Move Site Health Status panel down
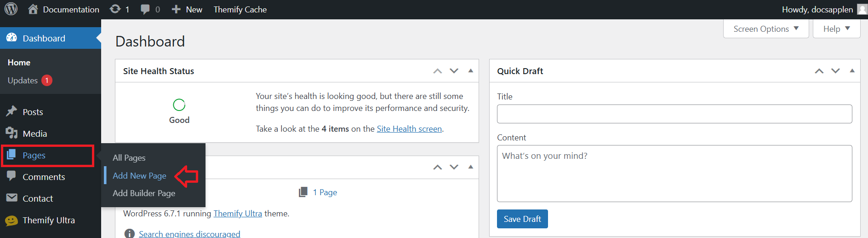 [454, 71]
